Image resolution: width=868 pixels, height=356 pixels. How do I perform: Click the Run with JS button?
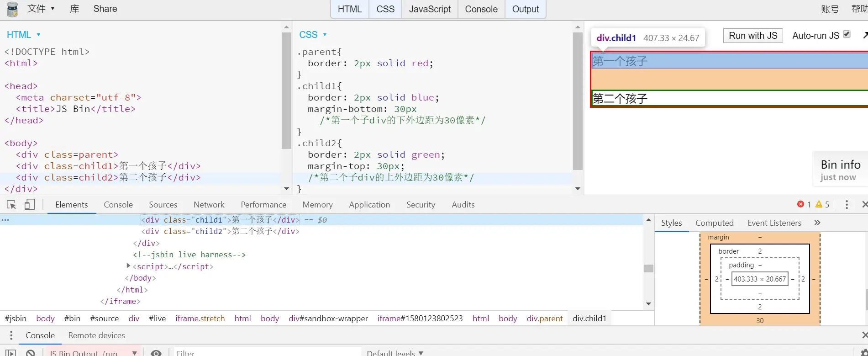coord(753,36)
